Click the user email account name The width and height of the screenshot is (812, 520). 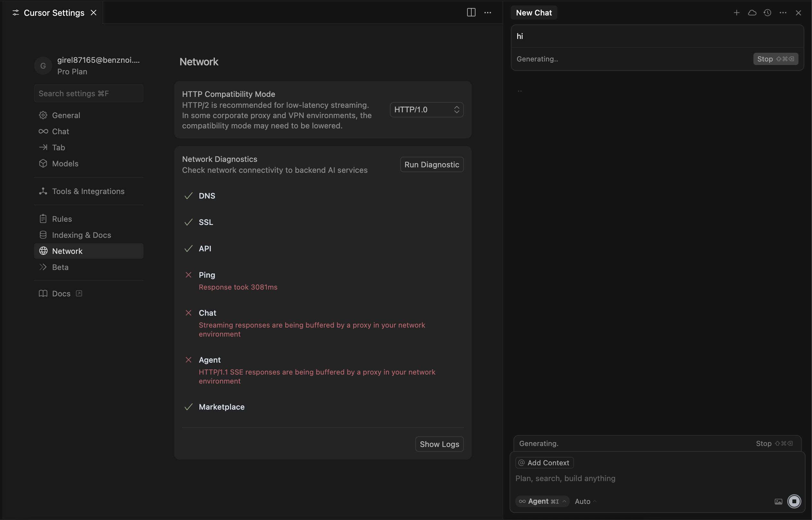[x=98, y=60]
